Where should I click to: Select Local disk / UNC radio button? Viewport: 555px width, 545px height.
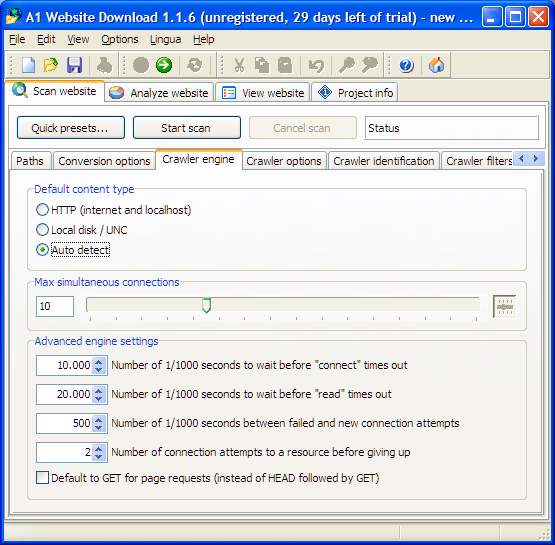tap(42, 230)
